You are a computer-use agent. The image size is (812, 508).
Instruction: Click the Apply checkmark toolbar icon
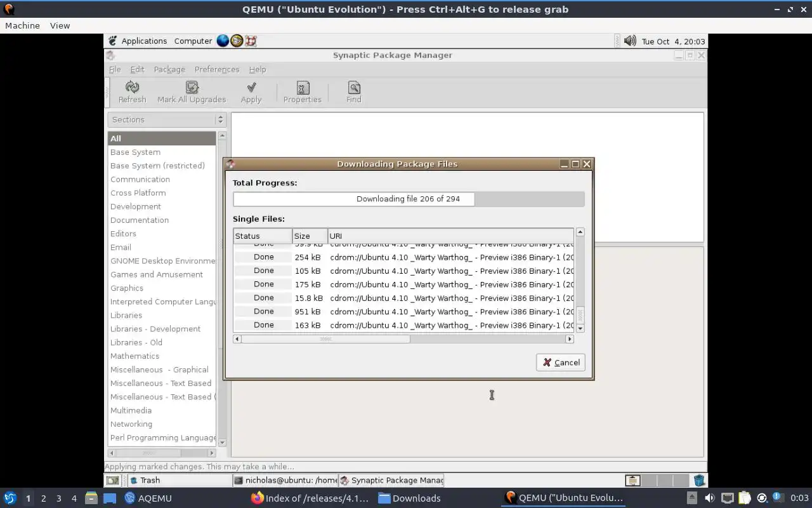click(x=251, y=86)
